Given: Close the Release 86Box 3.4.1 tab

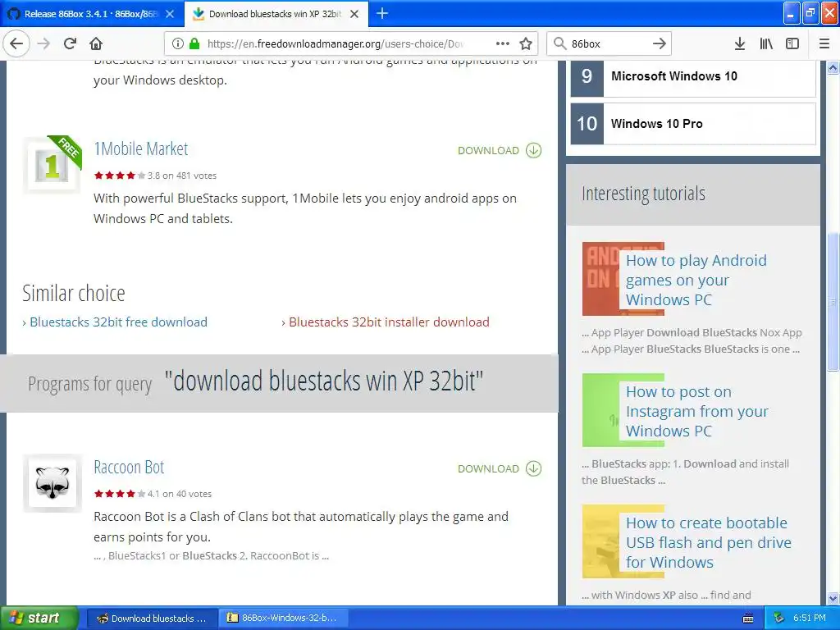Looking at the screenshot, I should (170, 14).
